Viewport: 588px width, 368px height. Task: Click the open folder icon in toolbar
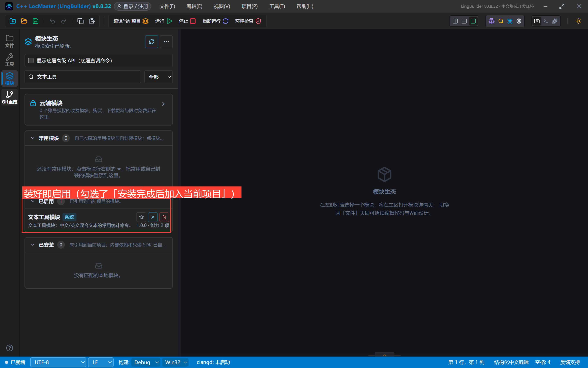tap(24, 21)
